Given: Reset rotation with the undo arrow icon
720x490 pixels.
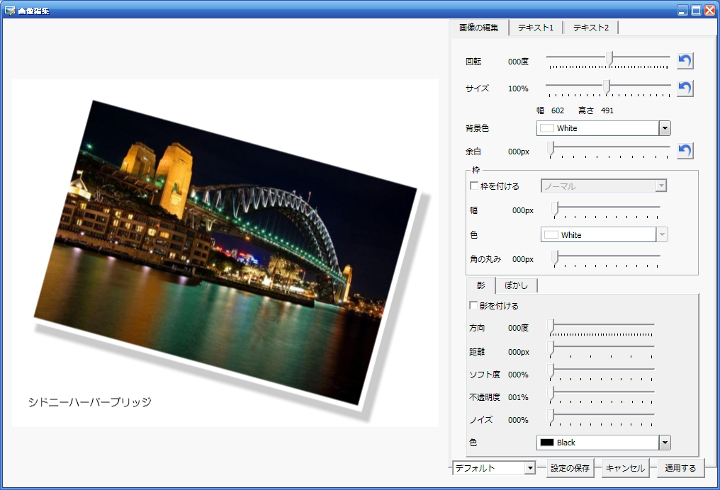Looking at the screenshot, I should point(685,61).
